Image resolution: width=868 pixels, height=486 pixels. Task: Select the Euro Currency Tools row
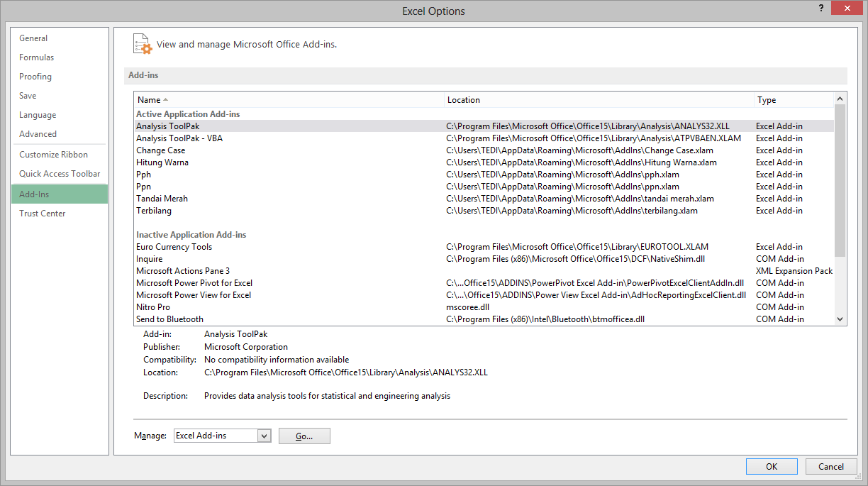[x=484, y=247]
